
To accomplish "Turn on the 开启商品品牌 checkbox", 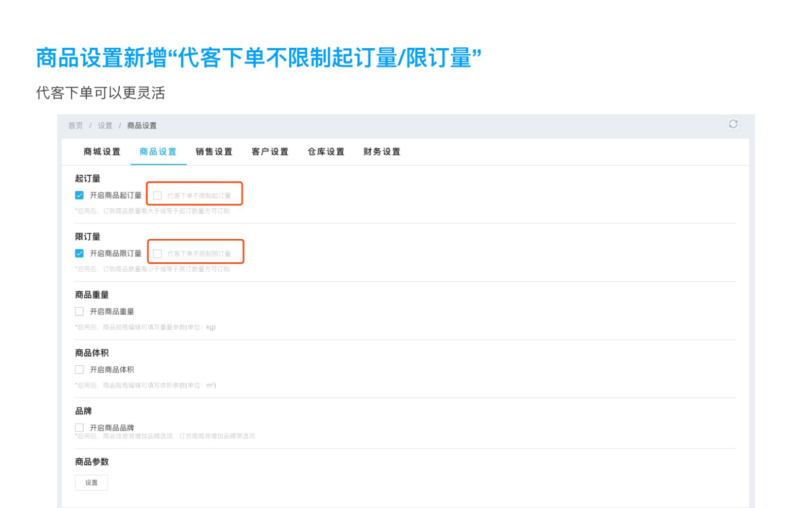I will tap(80, 428).
